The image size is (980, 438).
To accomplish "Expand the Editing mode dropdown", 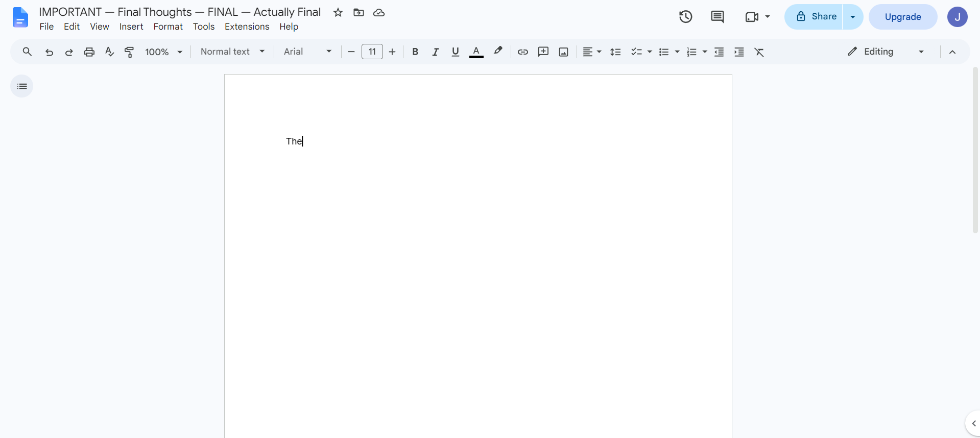I will [x=886, y=52].
